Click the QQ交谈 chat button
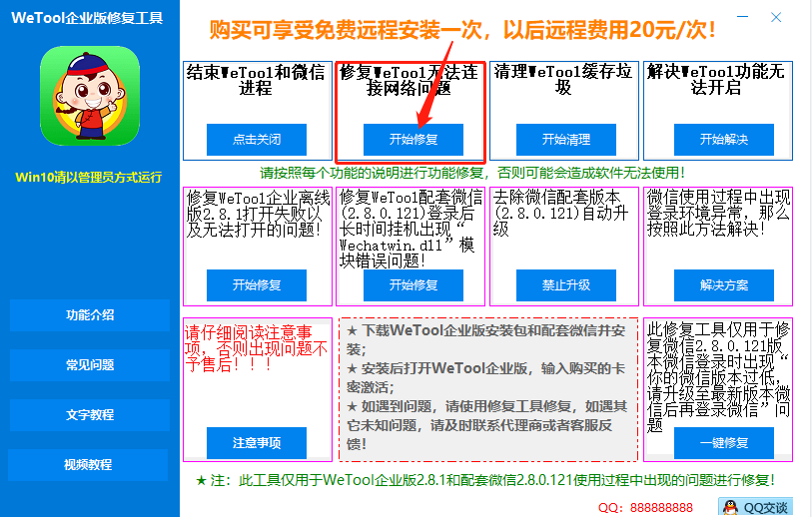The width and height of the screenshot is (812, 517). (755, 507)
